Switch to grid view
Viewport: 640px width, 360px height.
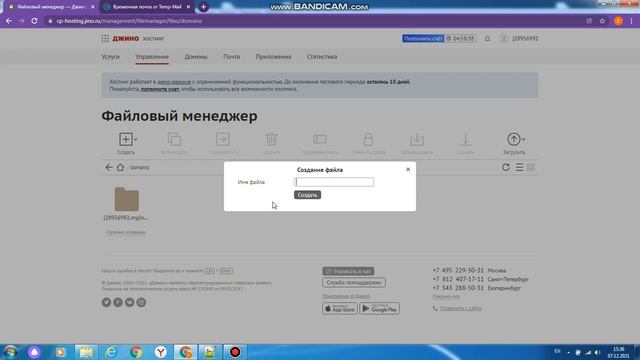531,167
